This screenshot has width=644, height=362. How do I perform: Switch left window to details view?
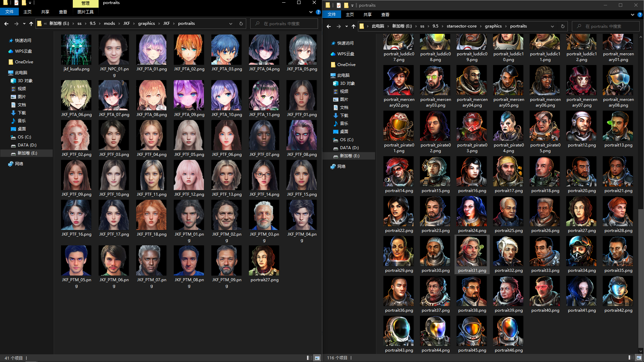[309, 358]
